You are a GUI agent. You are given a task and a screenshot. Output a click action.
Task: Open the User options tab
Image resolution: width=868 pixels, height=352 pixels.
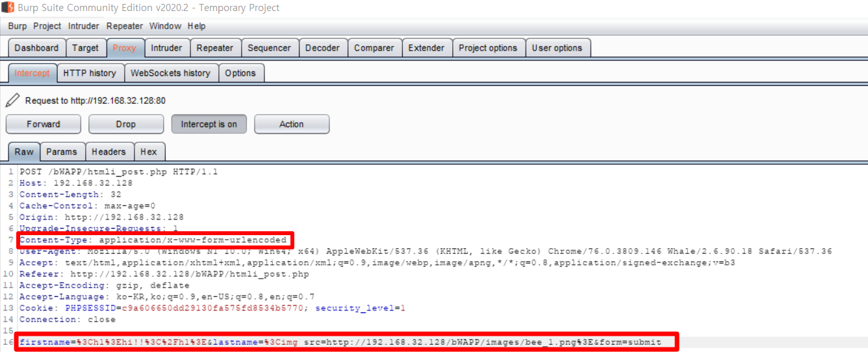(x=557, y=48)
